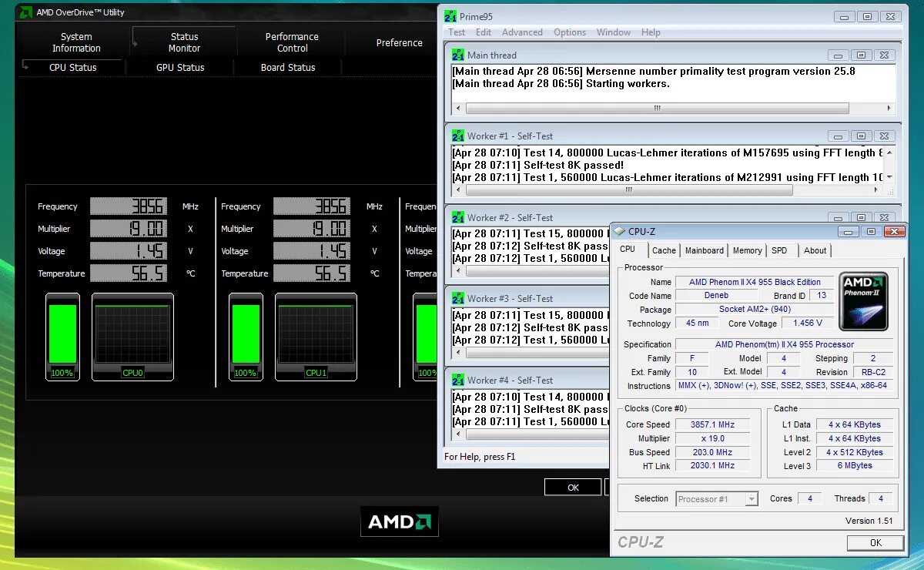924x570 pixels.
Task: Click the Worker #1 vertical scroll down arrow
Action: click(x=889, y=177)
